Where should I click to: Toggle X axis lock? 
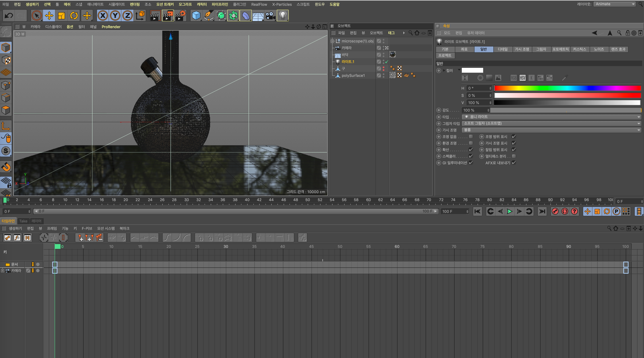pyautogui.click(x=103, y=15)
